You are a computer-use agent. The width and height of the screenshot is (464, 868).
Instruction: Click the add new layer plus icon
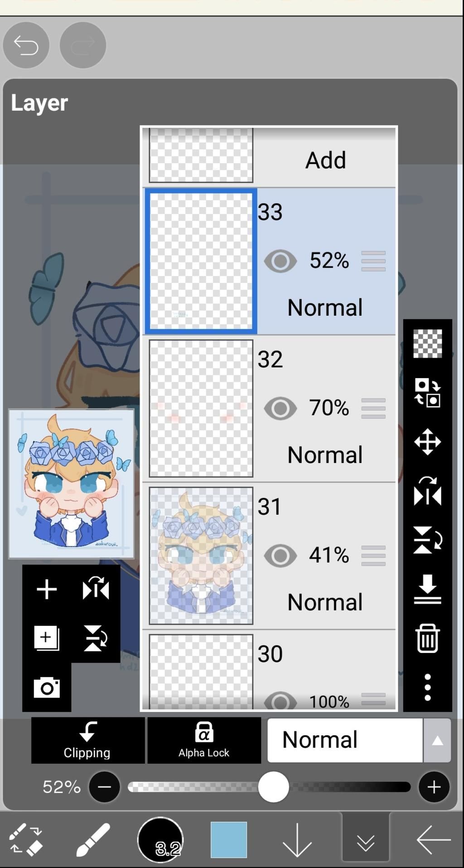[47, 589]
